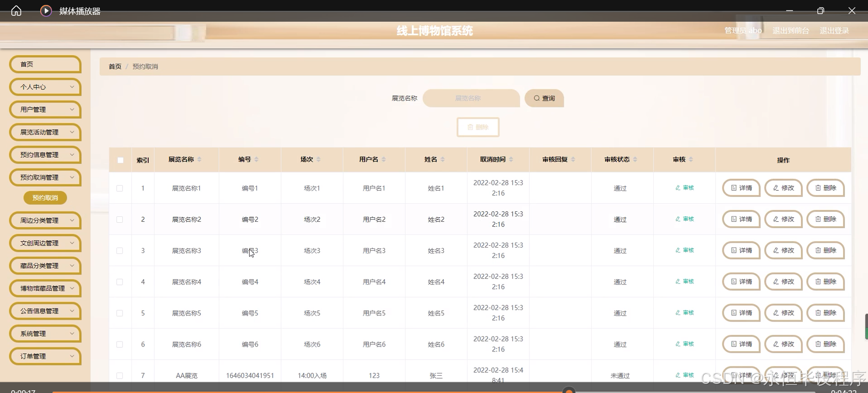
Task: Click 审核 link for row 5
Action: click(684, 313)
